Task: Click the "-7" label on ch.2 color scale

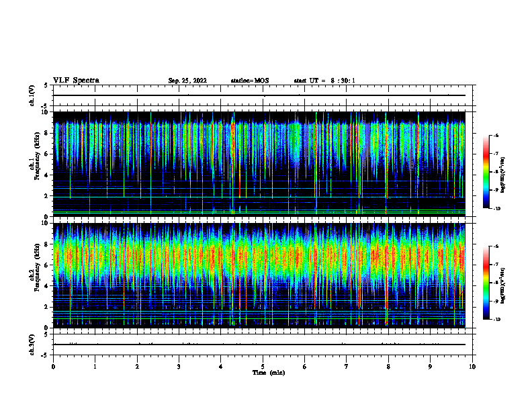Action: click(496, 265)
